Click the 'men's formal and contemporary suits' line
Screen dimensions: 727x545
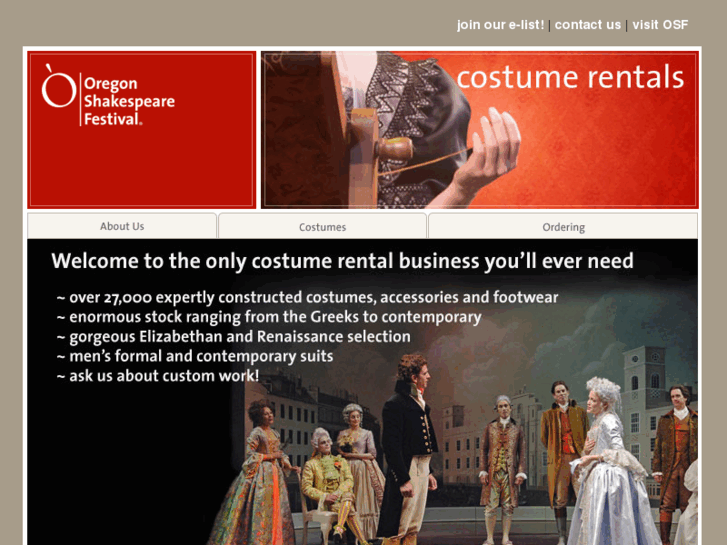[195, 356]
